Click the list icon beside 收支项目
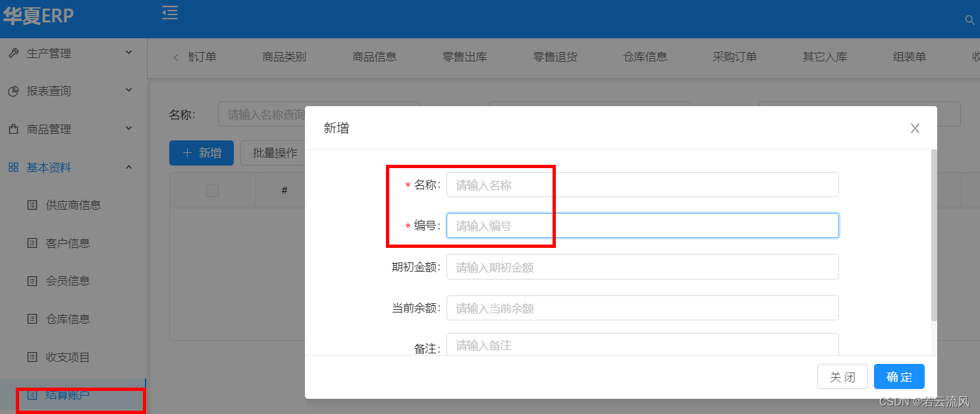 coord(32,357)
